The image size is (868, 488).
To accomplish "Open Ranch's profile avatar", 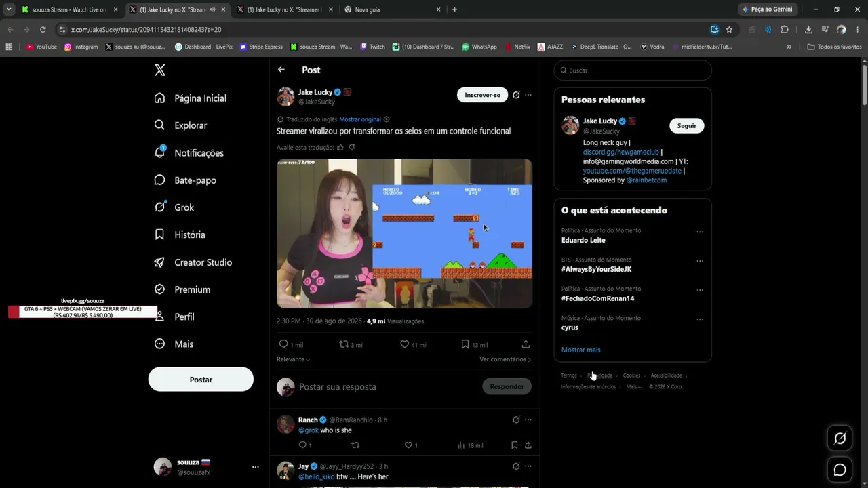I will pyautogui.click(x=285, y=424).
